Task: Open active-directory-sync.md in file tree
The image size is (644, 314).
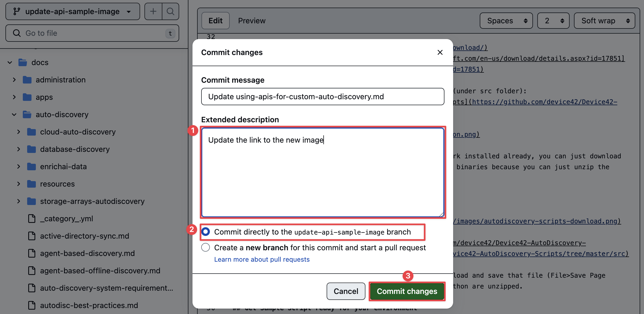Action: pyautogui.click(x=84, y=236)
